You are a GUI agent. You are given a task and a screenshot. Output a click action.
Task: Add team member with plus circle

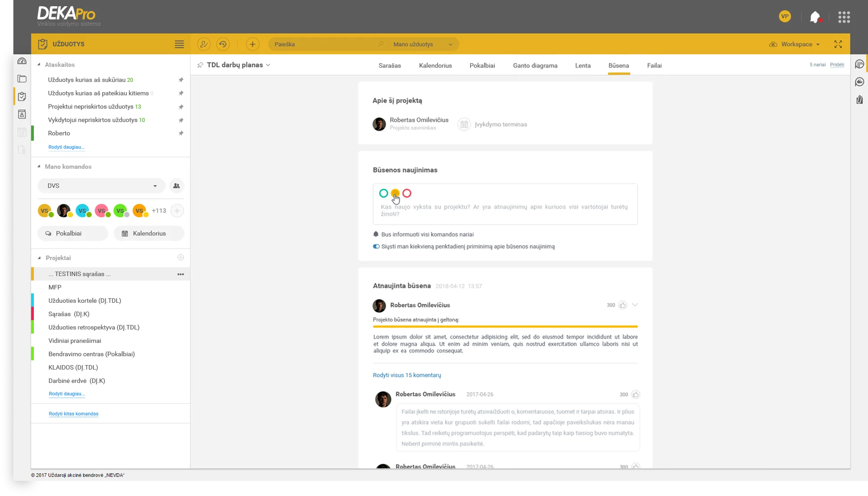coord(177,211)
